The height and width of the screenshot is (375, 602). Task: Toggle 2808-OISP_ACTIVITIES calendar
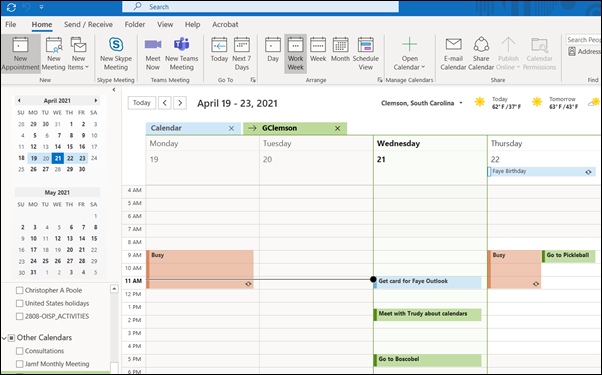point(20,316)
